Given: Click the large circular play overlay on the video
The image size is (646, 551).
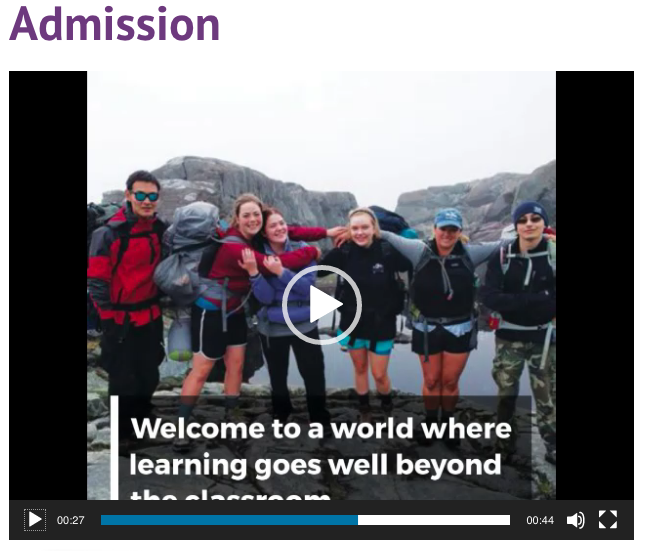Looking at the screenshot, I should pyautogui.click(x=322, y=305).
